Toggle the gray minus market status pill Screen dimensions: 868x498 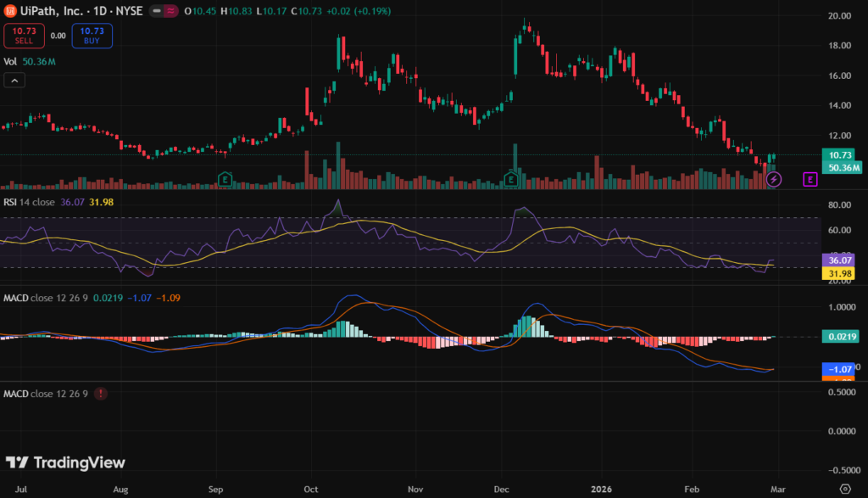pos(158,11)
